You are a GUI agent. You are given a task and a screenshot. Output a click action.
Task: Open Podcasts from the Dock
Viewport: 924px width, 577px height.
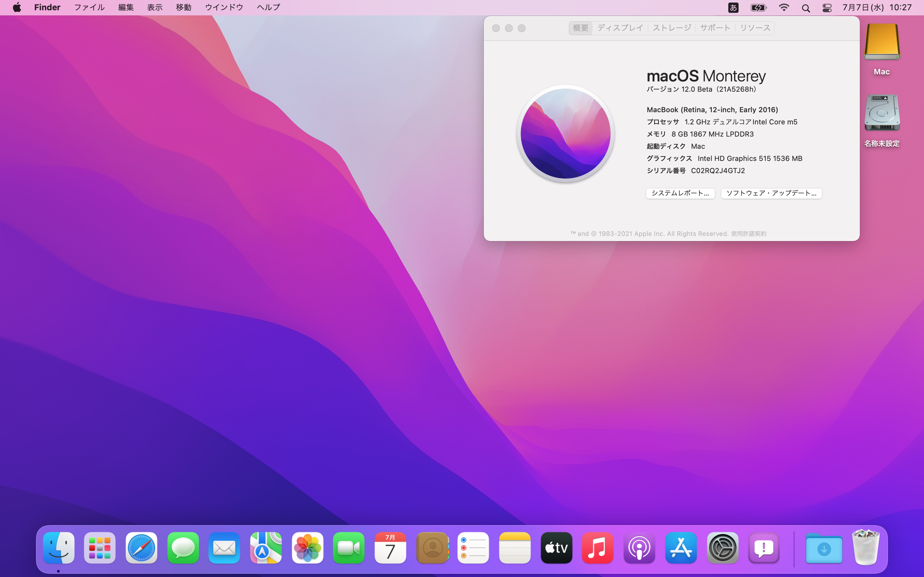click(639, 548)
